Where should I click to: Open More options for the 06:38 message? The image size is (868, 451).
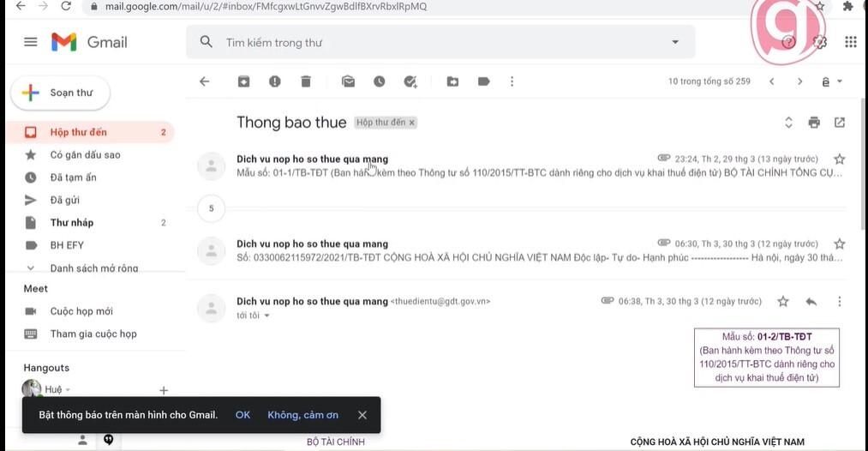pos(840,302)
